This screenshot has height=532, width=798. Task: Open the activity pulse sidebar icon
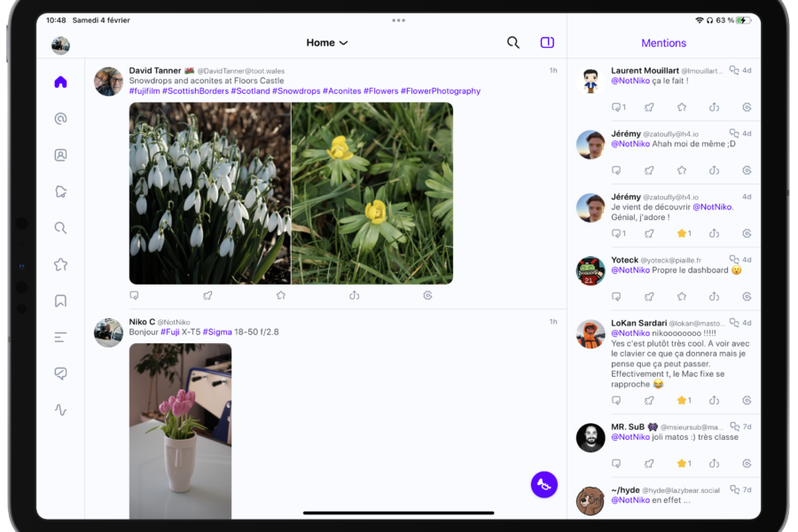[60, 410]
